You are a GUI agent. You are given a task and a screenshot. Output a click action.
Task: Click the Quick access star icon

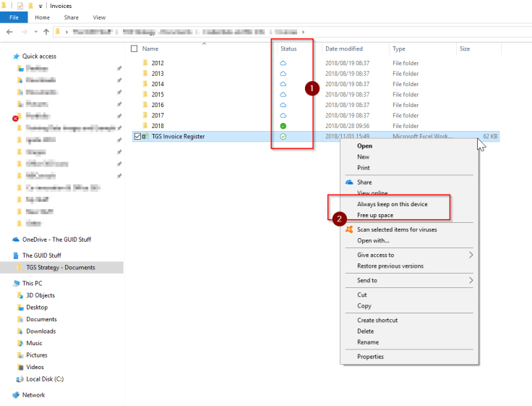(16, 56)
